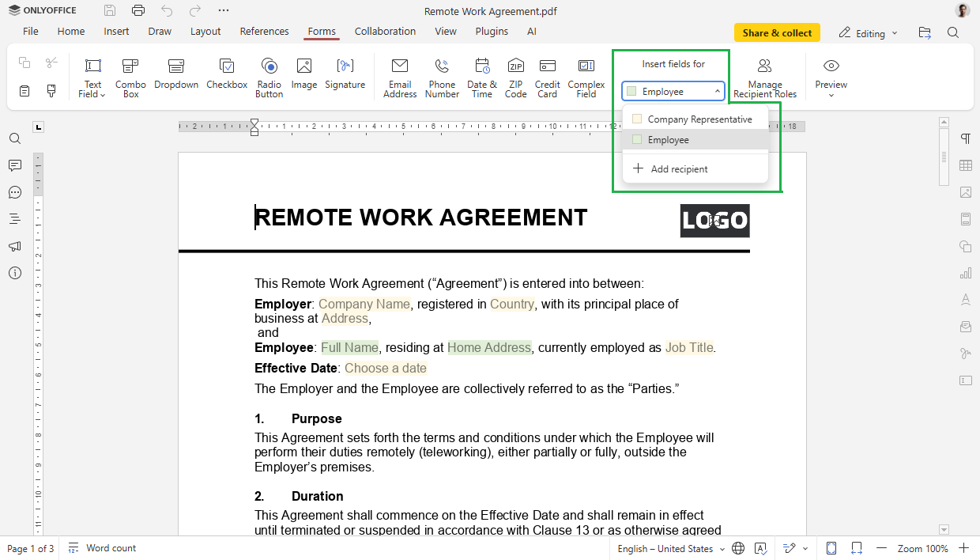Insert a Phone Number field
980x560 pixels.
[441, 75]
